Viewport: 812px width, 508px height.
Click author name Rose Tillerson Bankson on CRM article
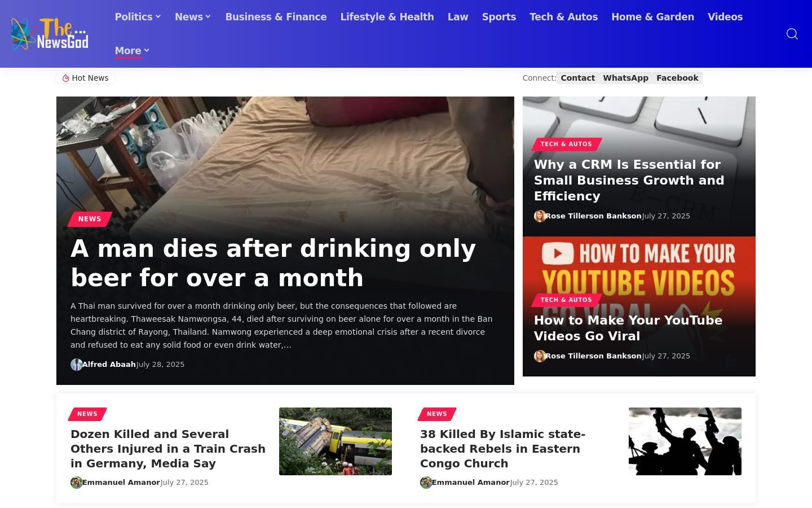[593, 216]
